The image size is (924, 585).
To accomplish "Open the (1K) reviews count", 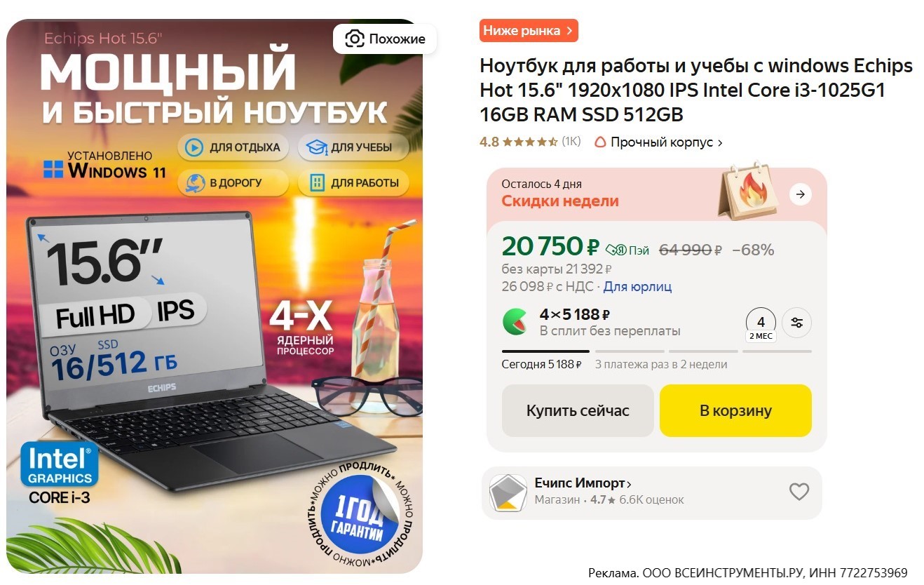I will coord(571,142).
